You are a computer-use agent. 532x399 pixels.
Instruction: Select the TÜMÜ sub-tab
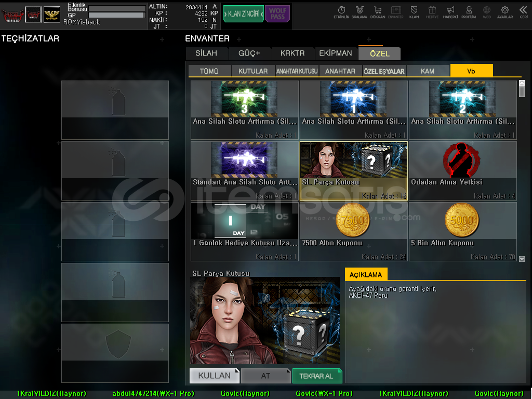pos(209,71)
